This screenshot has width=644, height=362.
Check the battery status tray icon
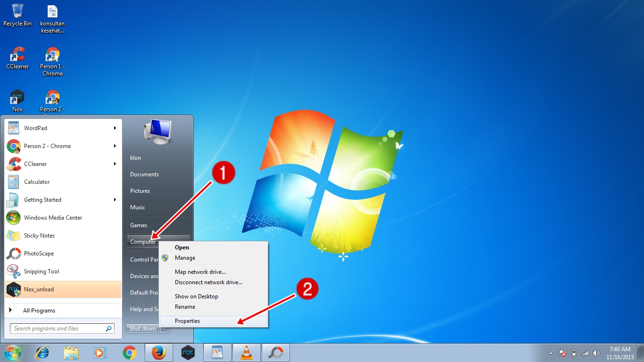(574, 353)
